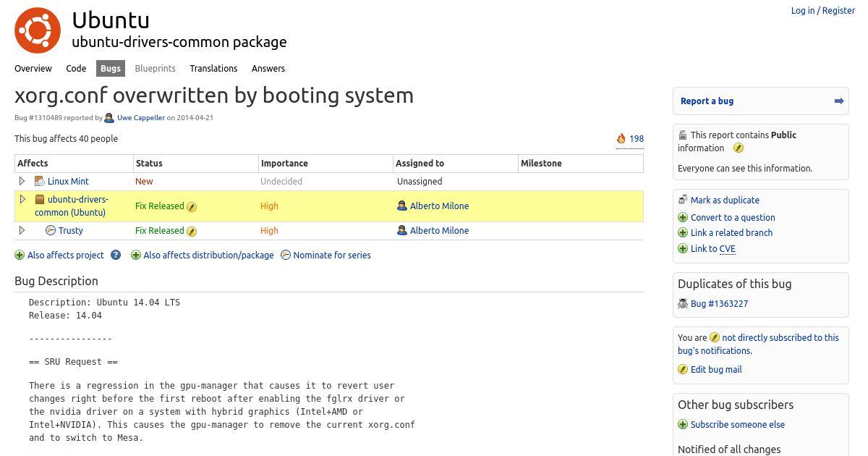The height and width of the screenshot is (456, 868).
Task: Click the Bug Description heading
Action: point(56,281)
